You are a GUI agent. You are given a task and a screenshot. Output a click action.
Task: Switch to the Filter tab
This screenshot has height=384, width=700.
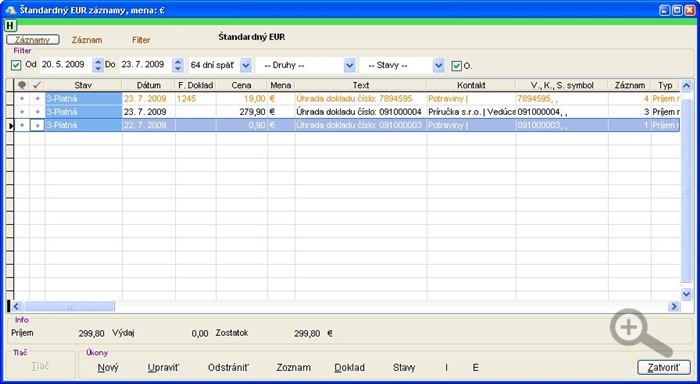pos(141,40)
